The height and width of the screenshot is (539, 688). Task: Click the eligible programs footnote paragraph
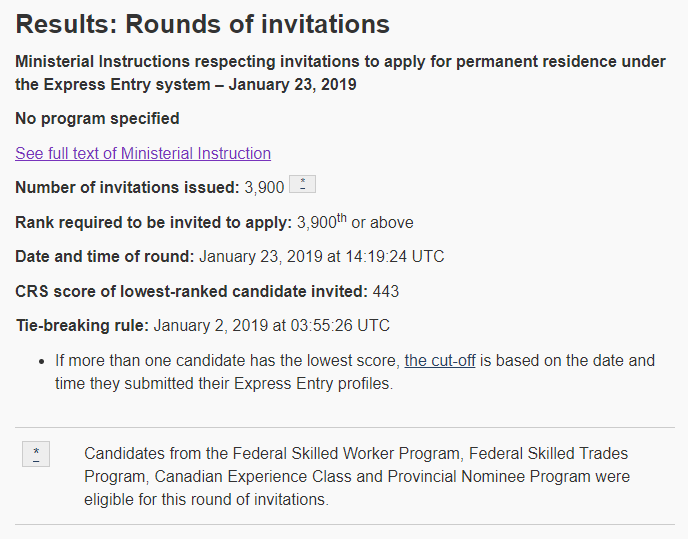click(x=356, y=477)
